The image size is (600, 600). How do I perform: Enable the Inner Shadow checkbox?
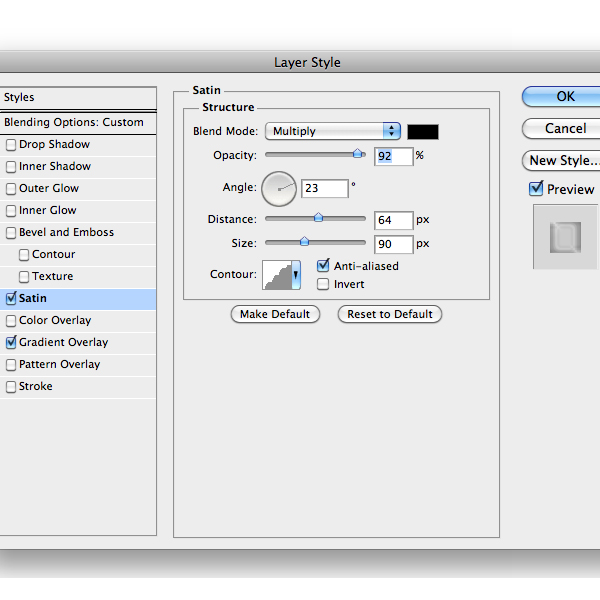point(11,166)
